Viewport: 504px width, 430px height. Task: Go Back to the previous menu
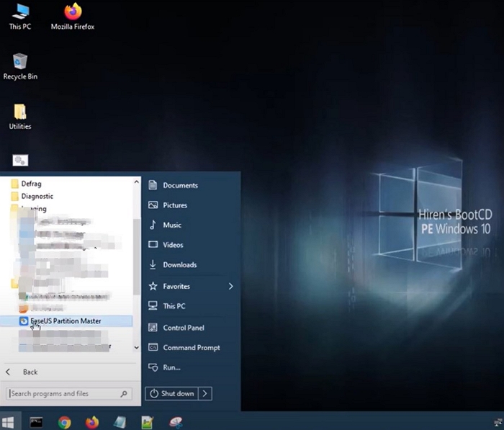(x=29, y=372)
